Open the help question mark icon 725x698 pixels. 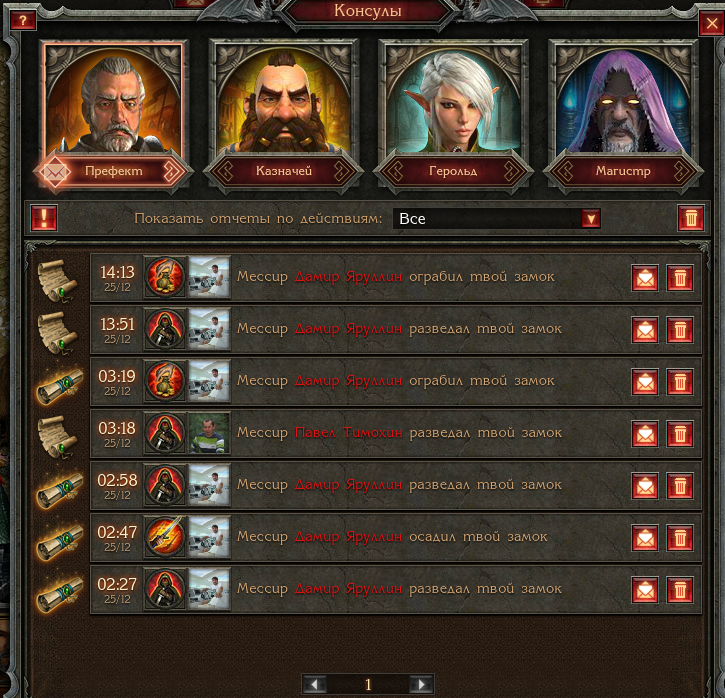click(x=22, y=20)
